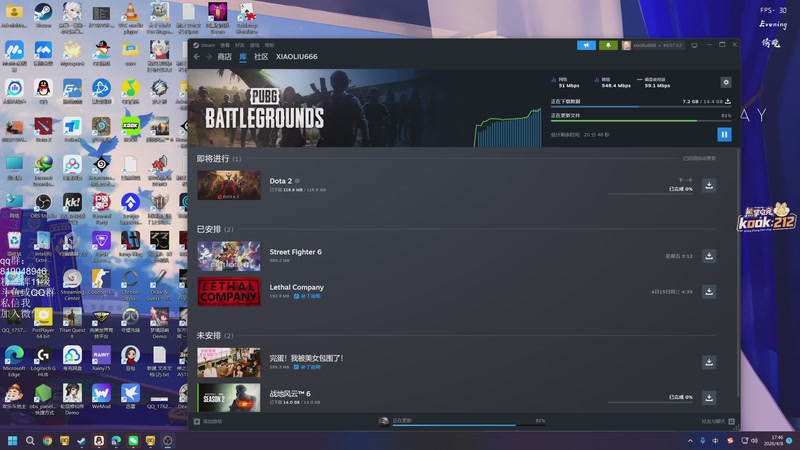The width and height of the screenshot is (800, 450).
Task: Click the Steam downloads list scrollbar
Action: pos(737,272)
